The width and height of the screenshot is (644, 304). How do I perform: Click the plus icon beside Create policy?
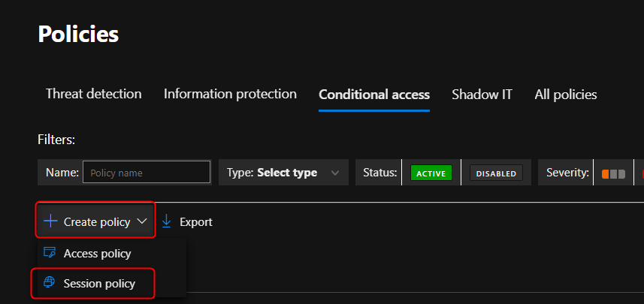click(50, 221)
